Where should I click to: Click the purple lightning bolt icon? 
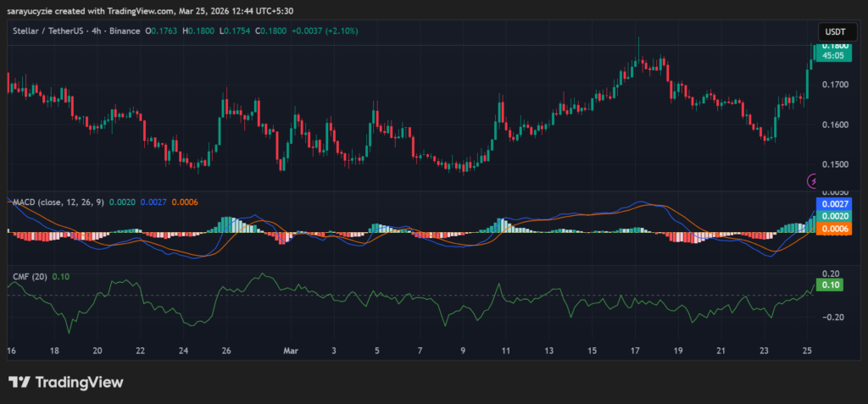813,180
